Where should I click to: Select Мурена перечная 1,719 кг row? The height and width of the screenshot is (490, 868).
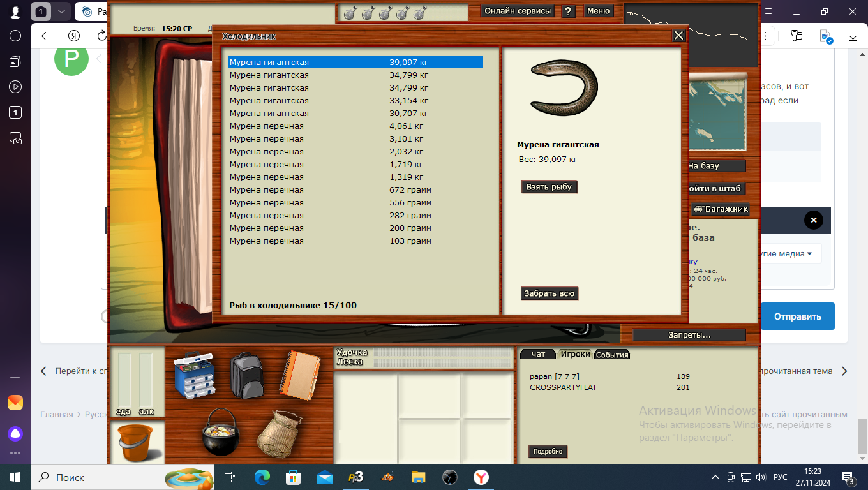[x=355, y=164]
